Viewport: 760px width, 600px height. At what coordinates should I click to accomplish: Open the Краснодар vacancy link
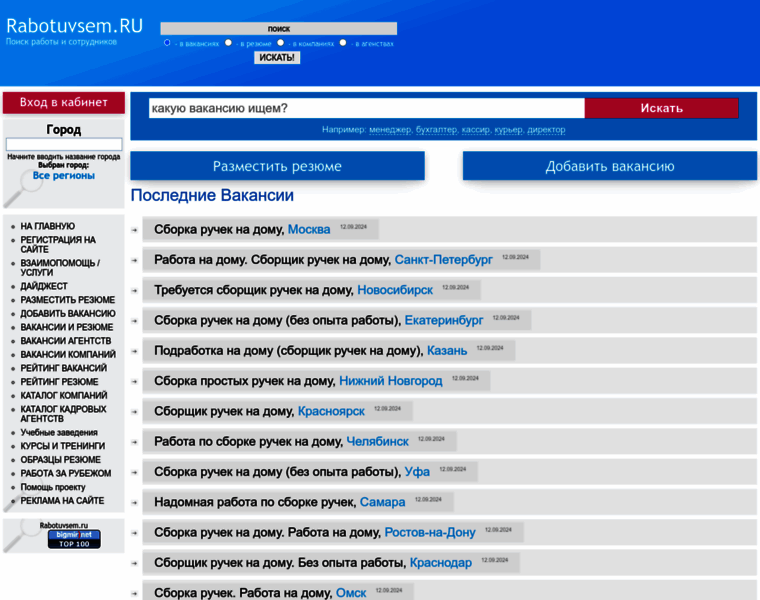(441, 563)
